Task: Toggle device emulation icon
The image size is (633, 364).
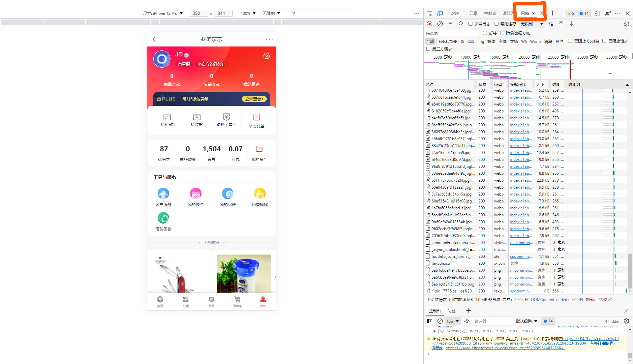Action: point(440,14)
